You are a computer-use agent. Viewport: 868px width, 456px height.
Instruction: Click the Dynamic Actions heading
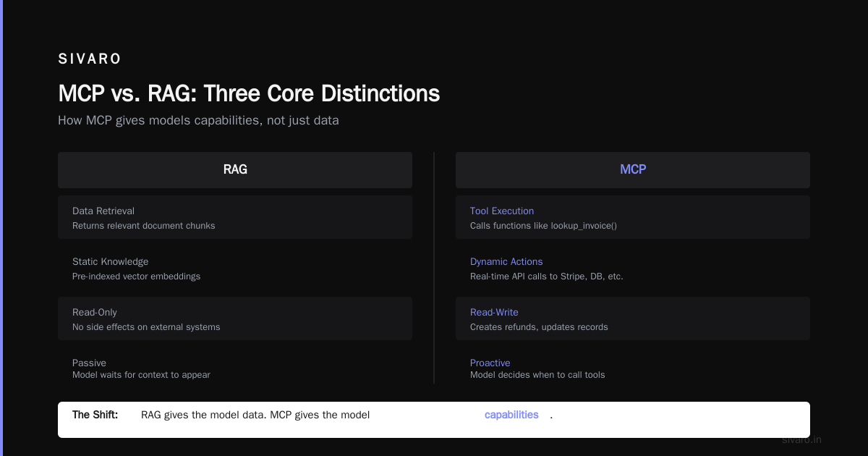coord(506,262)
